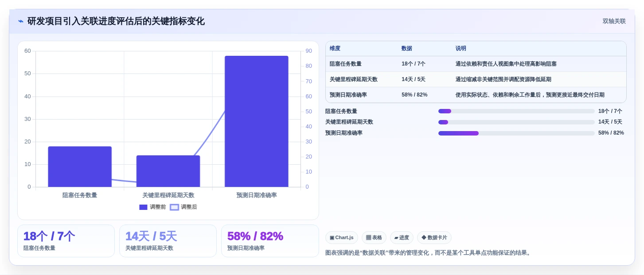
Task: Click the 阻塞任务数量 progress row label
Action: [x=341, y=111]
